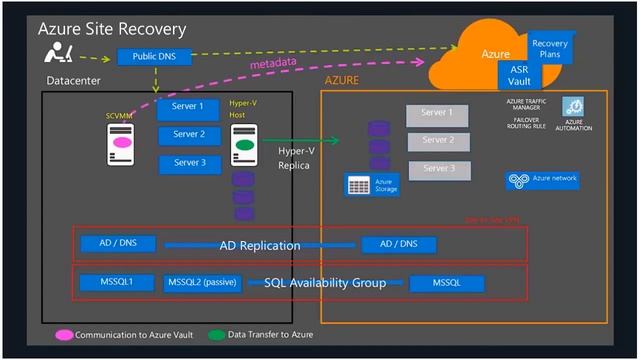Click the green legend oval
The width and height of the screenshot is (640, 360).
[x=216, y=335]
